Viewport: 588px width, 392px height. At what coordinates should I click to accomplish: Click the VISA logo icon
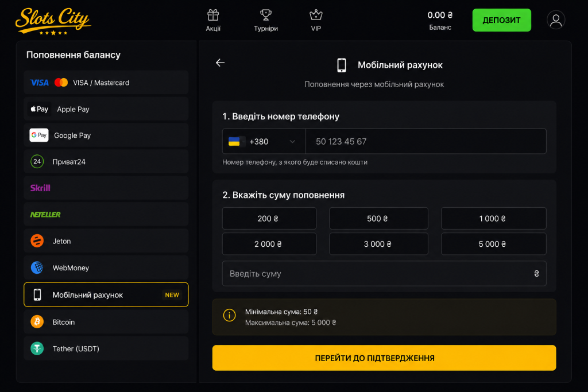(x=40, y=83)
